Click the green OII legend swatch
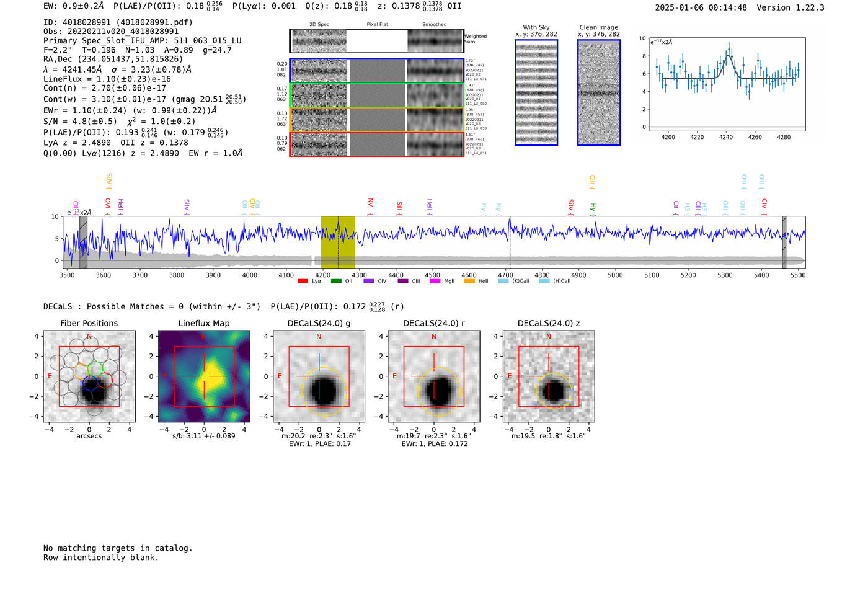Image resolution: width=868 pixels, height=591 pixels. coord(336,281)
